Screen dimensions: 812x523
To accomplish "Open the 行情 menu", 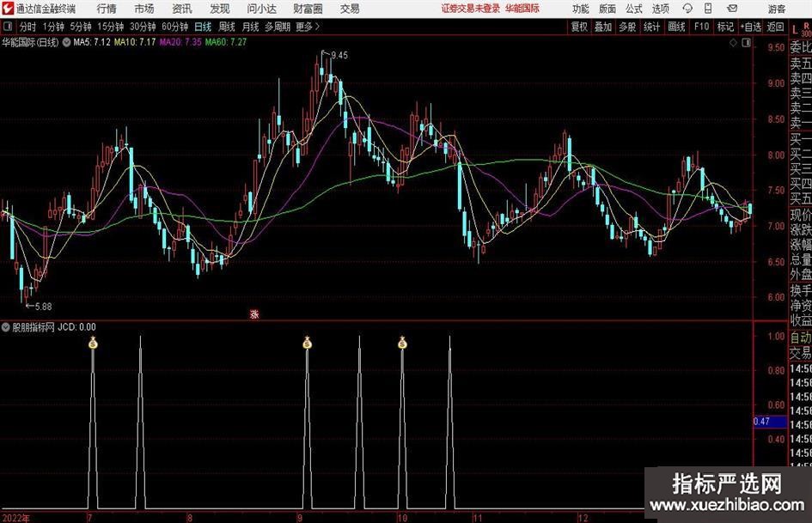I will pos(107,9).
